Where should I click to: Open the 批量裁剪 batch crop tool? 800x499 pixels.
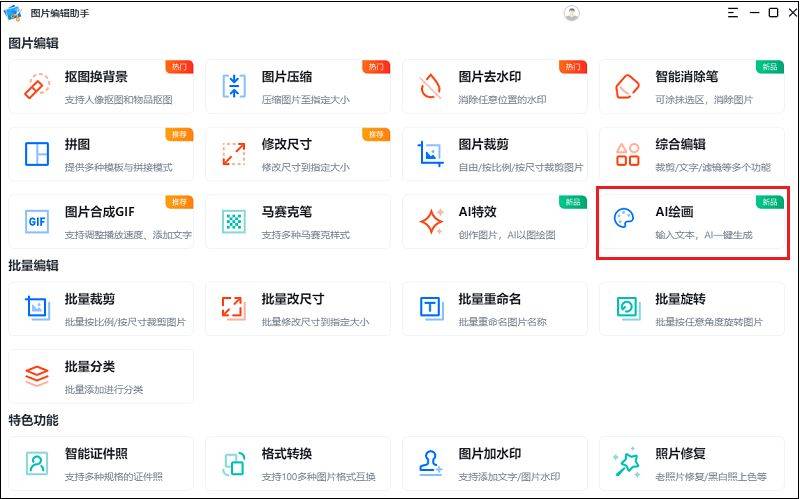click(100, 308)
